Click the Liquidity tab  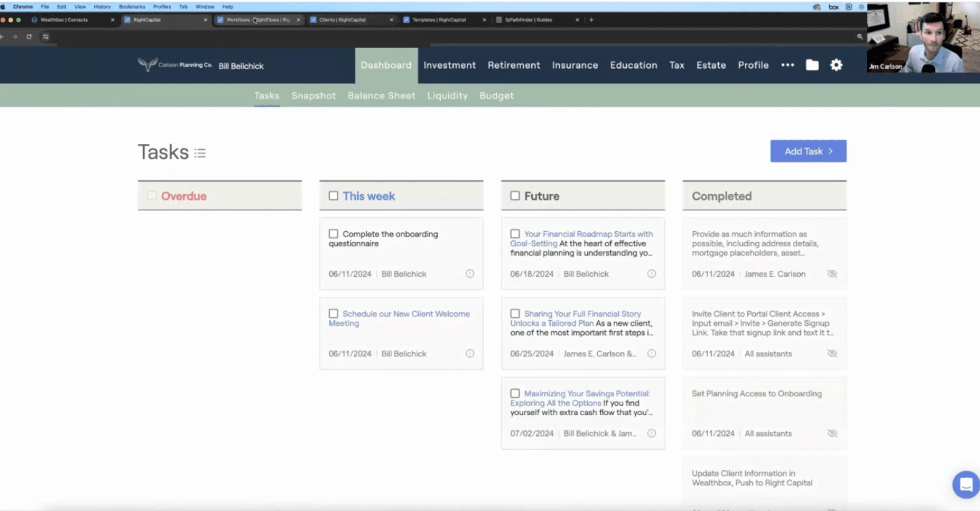pos(447,95)
